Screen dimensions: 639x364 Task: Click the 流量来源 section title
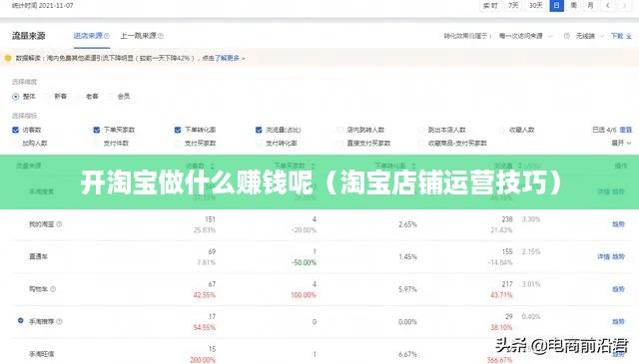point(28,36)
